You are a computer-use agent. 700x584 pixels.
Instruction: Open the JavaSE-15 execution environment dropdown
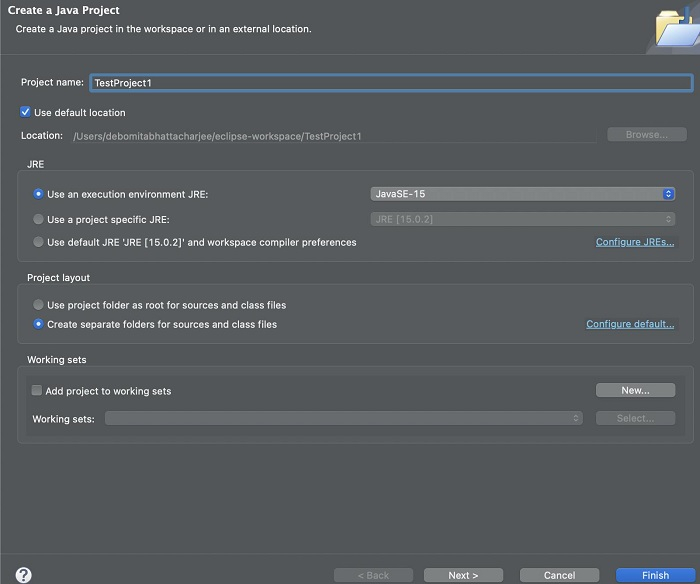click(523, 194)
